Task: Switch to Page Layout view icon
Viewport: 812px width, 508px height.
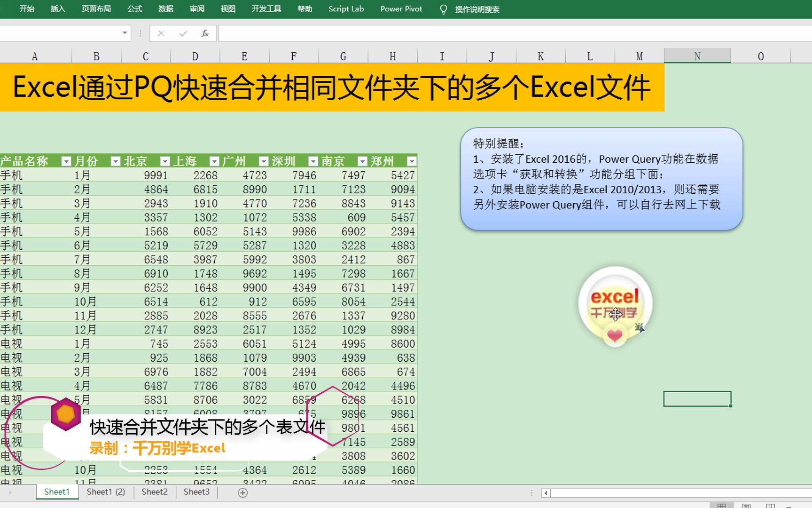Action: pyautogui.click(x=746, y=506)
